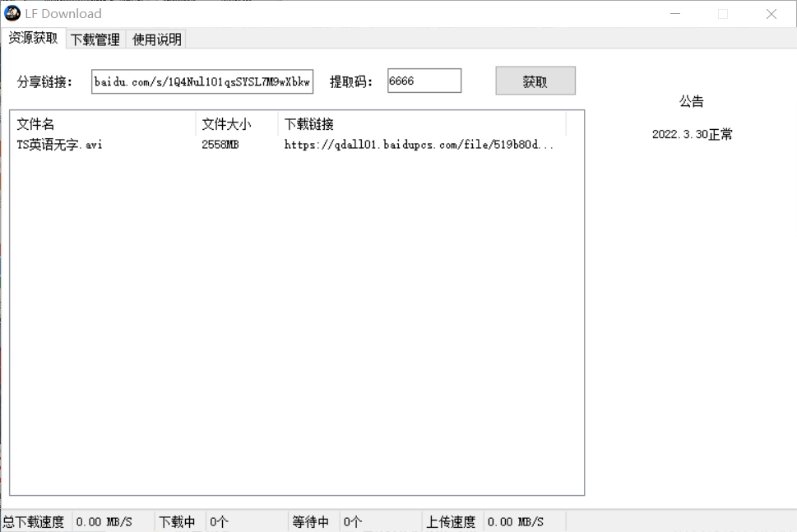The height and width of the screenshot is (532, 797).
Task: Click the 等待中 counter in status bar
Action: 312,521
